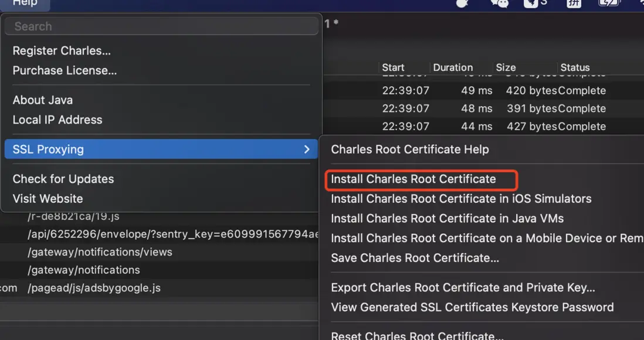The height and width of the screenshot is (340, 644).
Task: Click View Generated SSL Certificates Keystore Password
Action: [472, 307]
